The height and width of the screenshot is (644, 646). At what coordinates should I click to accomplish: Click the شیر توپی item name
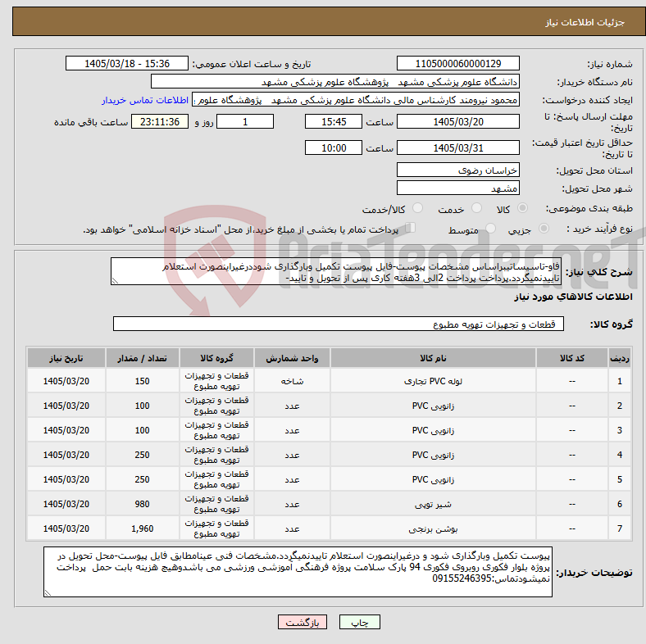tap(433, 504)
